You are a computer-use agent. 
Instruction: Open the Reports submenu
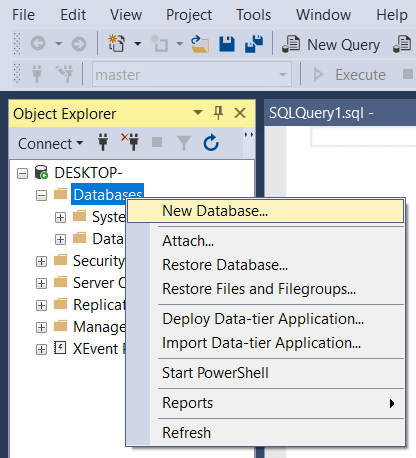pos(266,403)
